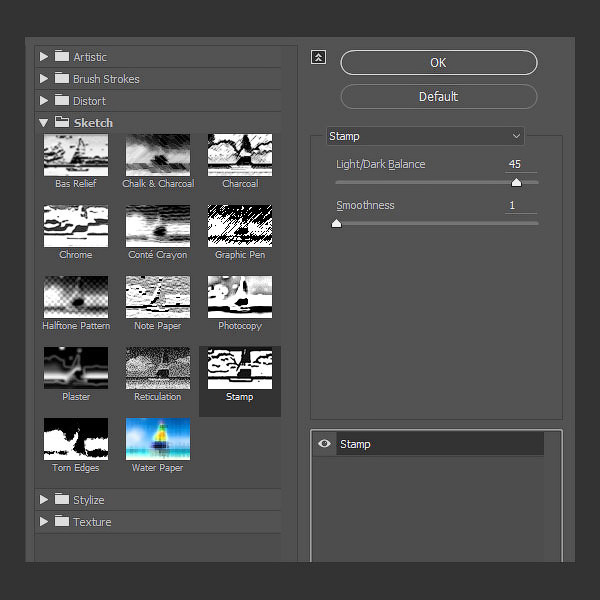Image resolution: width=600 pixels, height=600 pixels.
Task: Select the Graphic Pen filter thumbnail
Action: [240, 226]
